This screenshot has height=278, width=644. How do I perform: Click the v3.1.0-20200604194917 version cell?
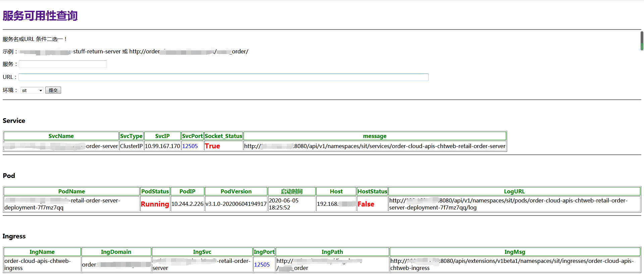(x=236, y=204)
